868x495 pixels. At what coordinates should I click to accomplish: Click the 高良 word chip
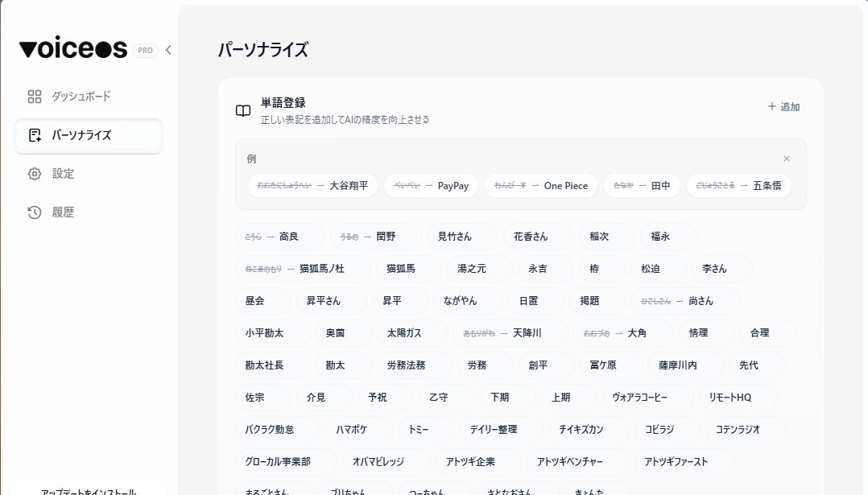280,237
